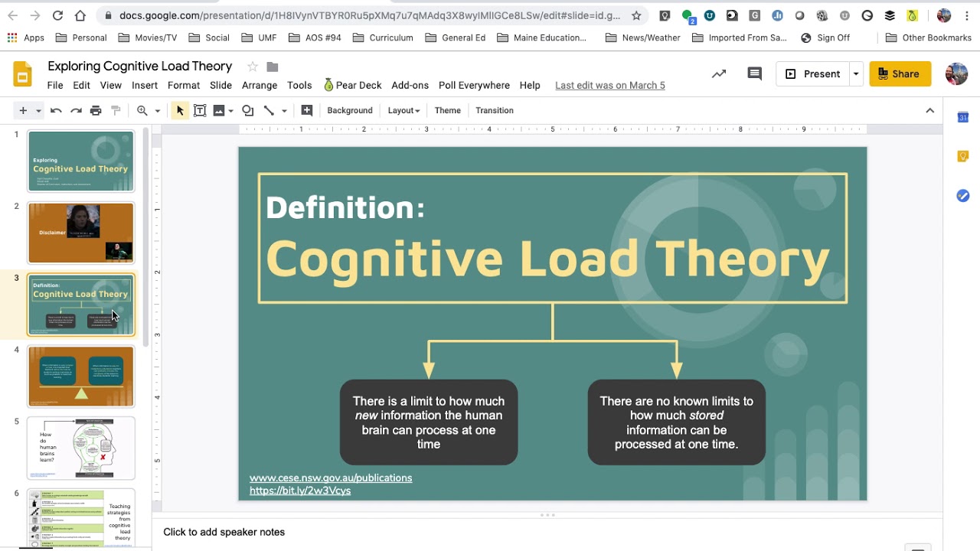Click the Present button

tap(812, 74)
